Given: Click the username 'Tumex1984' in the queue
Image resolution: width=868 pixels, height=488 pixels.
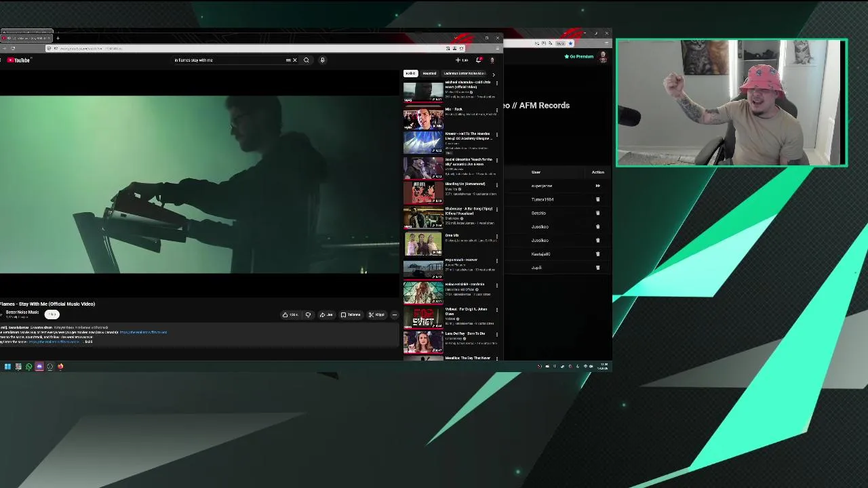Looking at the screenshot, I should click(x=542, y=199).
